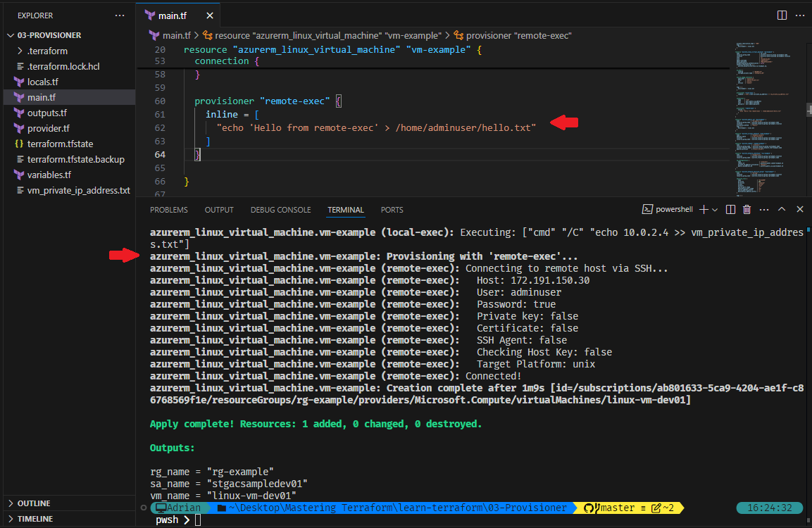Open the PORTS tab
Viewport: 812px width, 528px height.
pyautogui.click(x=392, y=210)
